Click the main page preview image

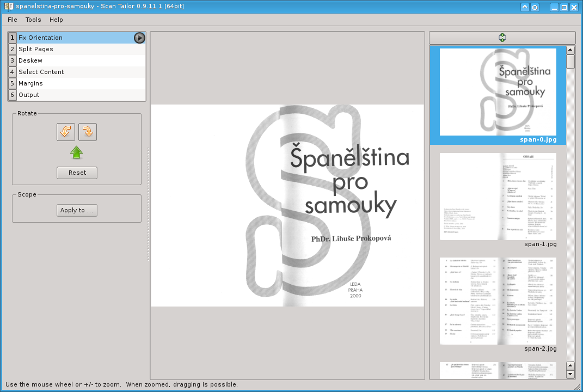click(x=287, y=206)
